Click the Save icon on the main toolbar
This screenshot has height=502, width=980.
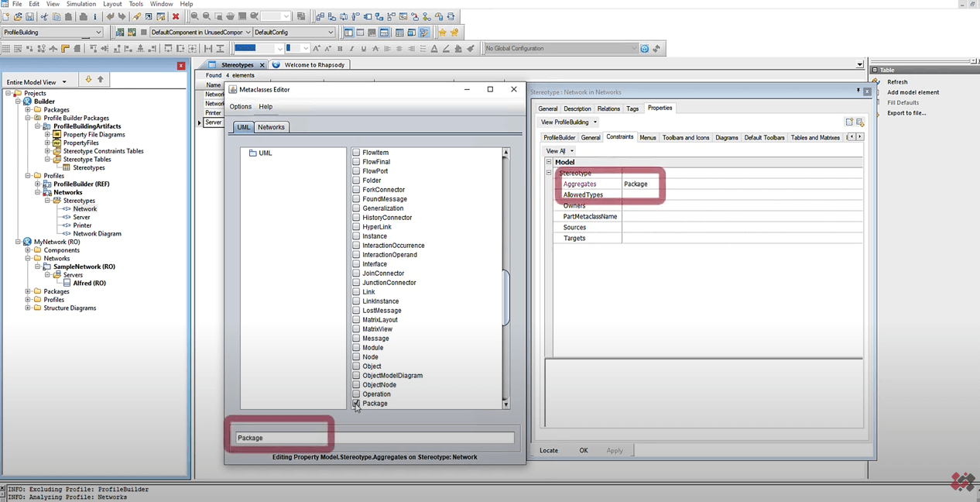coord(29,16)
